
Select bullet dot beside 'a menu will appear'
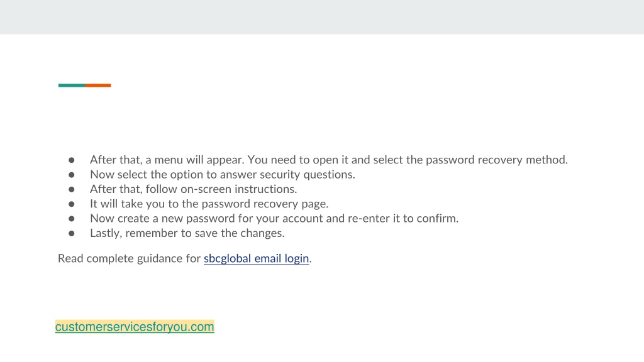click(x=72, y=160)
